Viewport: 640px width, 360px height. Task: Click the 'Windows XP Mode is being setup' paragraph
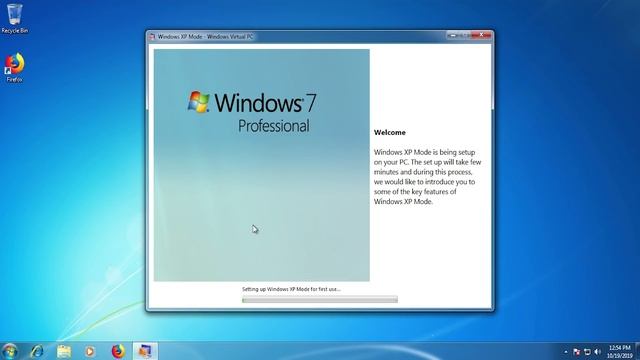[x=427, y=177]
